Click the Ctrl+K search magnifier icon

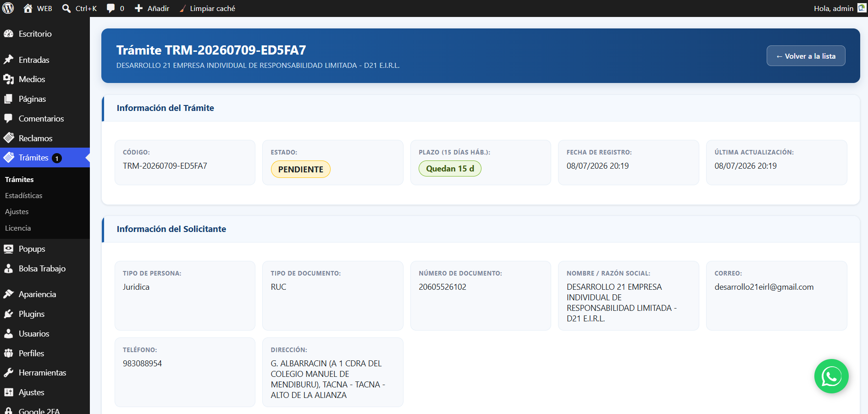(66, 8)
